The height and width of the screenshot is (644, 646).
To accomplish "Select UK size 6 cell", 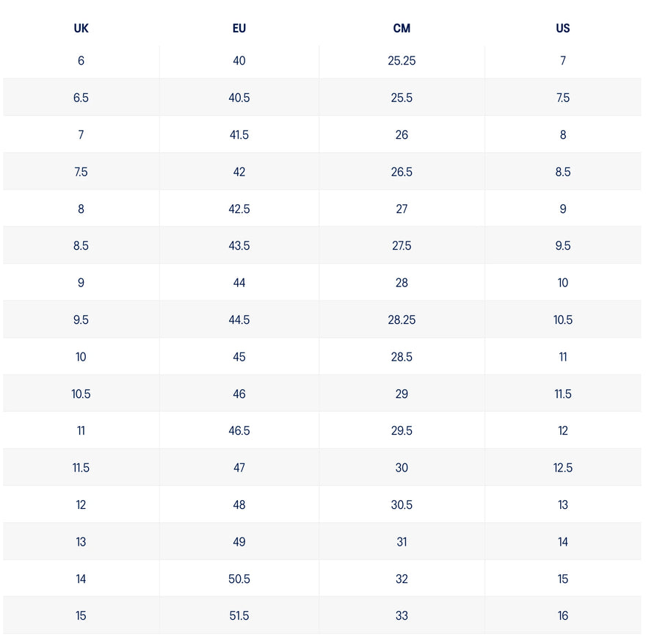I will [81, 61].
